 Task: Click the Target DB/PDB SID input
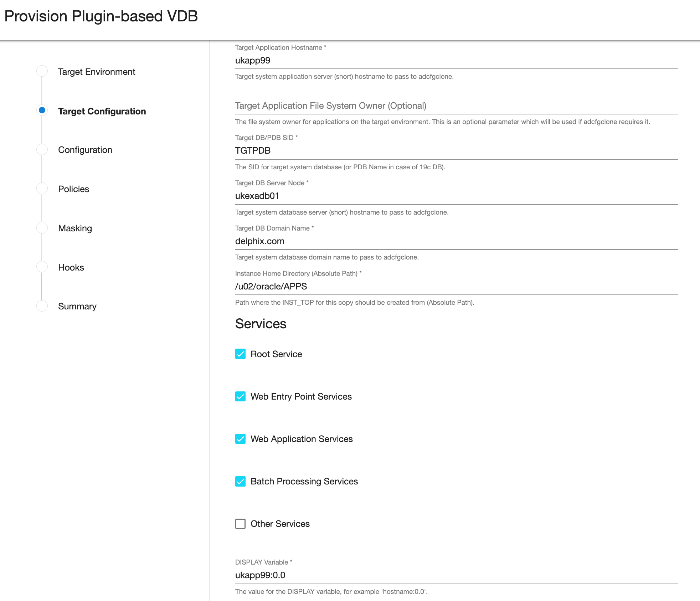point(456,151)
